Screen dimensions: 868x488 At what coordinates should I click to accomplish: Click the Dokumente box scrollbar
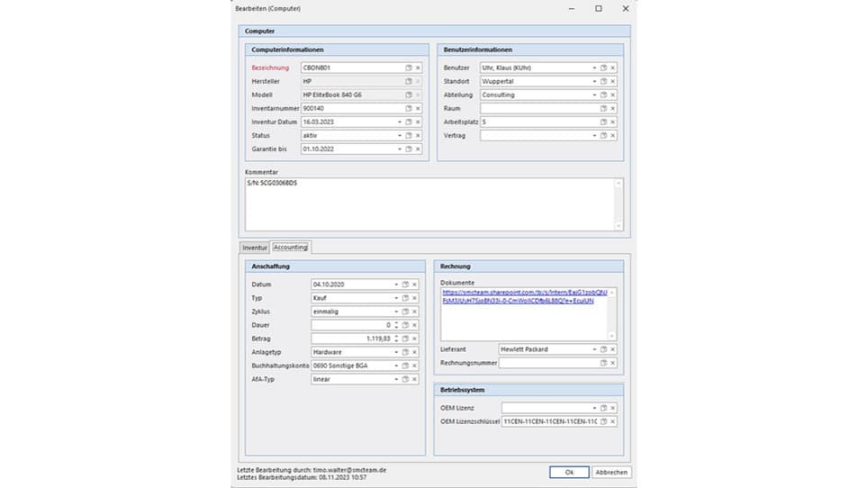pyautogui.click(x=611, y=313)
